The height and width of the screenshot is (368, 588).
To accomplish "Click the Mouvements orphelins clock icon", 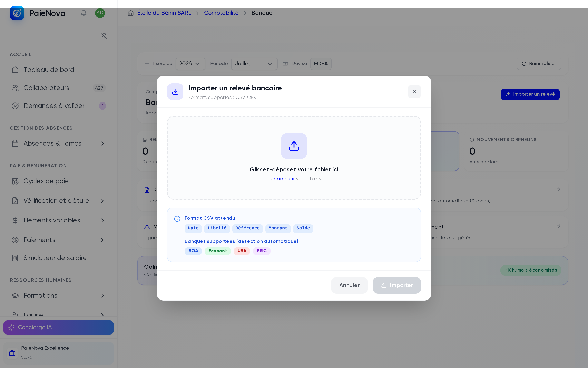I will pos(472,140).
